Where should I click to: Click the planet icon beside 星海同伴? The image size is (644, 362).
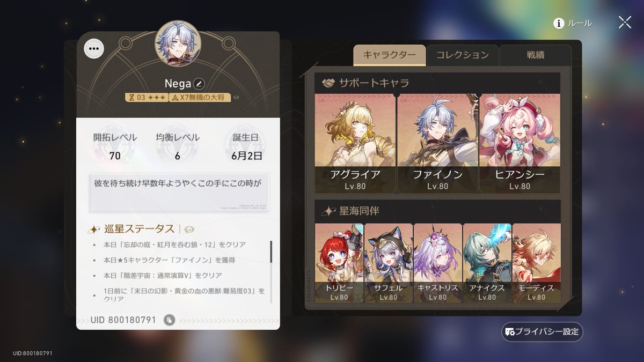(x=328, y=211)
